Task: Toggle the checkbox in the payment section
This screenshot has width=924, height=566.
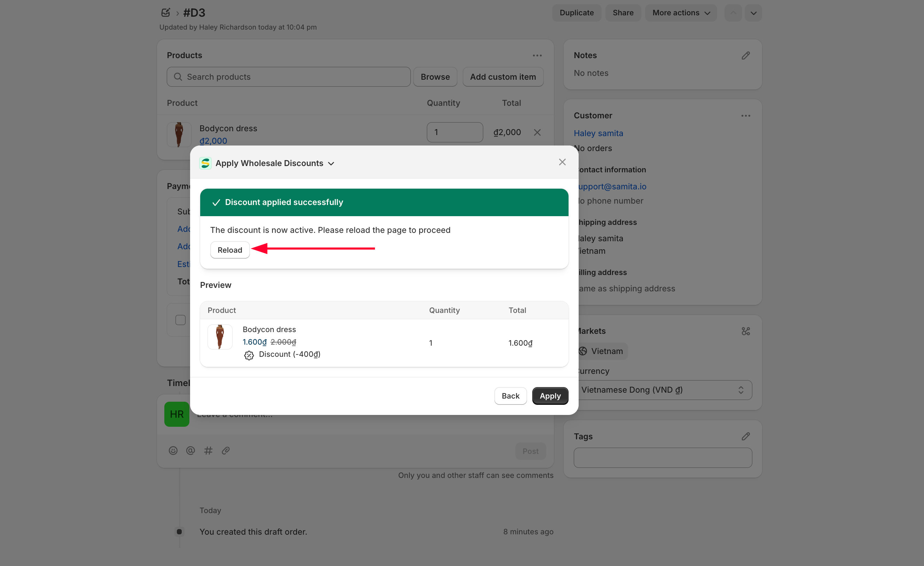Action: [180, 320]
